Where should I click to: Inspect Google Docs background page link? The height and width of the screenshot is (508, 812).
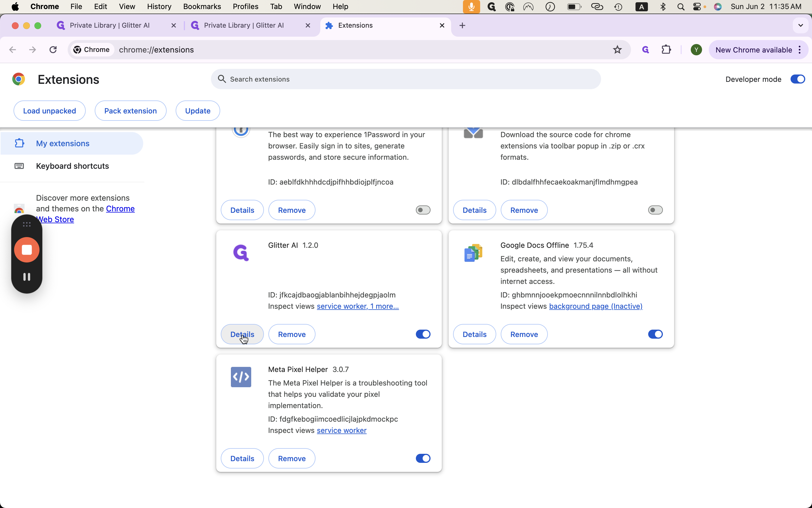(x=595, y=306)
